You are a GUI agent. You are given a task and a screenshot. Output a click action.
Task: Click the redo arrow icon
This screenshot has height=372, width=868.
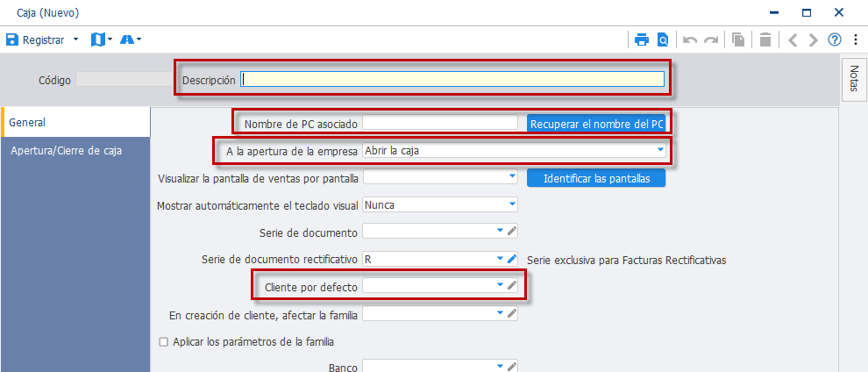click(711, 39)
